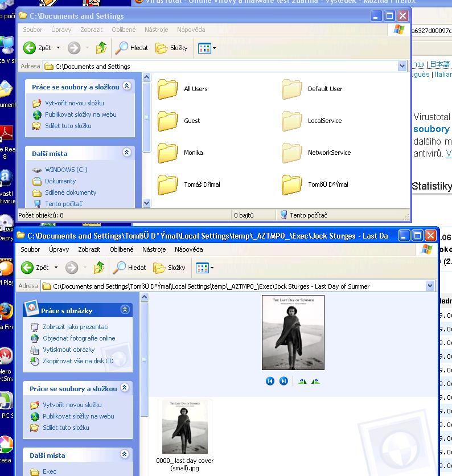This screenshot has height=476, width=452.
Task: Click previous image arrow under preview
Action: [x=270, y=381]
